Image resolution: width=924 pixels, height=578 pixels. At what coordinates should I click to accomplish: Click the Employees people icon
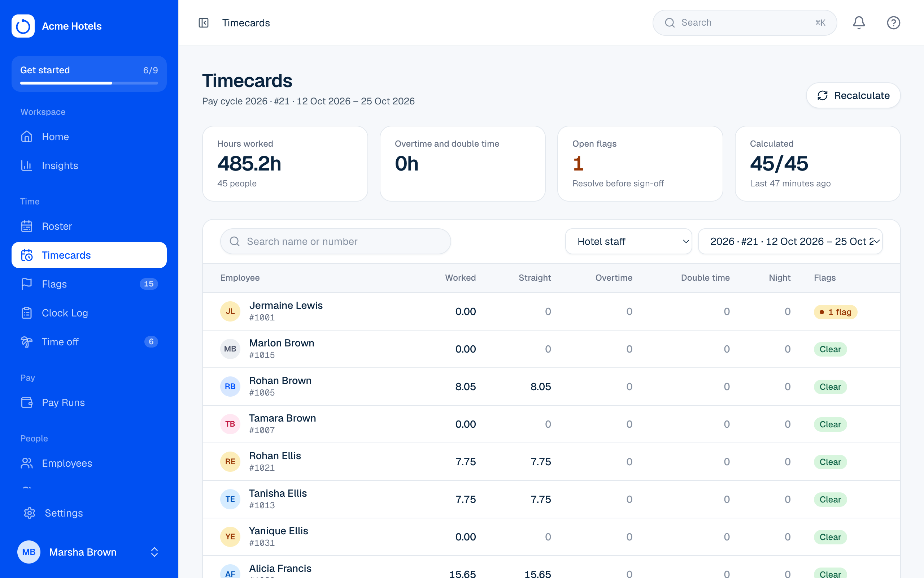click(27, 463)
